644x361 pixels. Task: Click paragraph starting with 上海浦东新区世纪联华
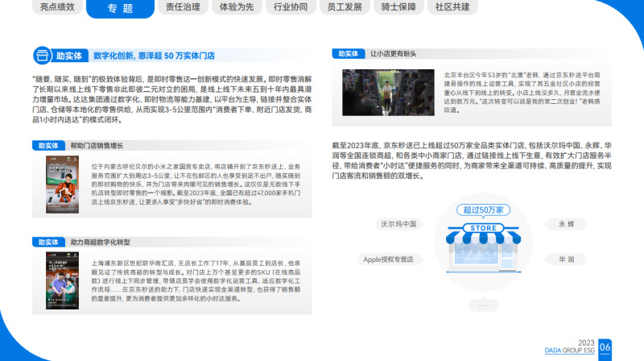point(196,281)
